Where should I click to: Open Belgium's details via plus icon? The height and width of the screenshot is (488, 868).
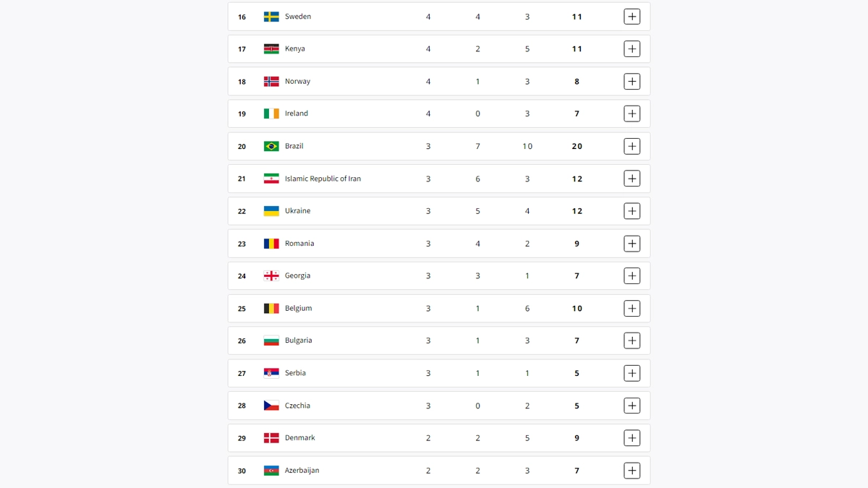[x=631, y=308]
